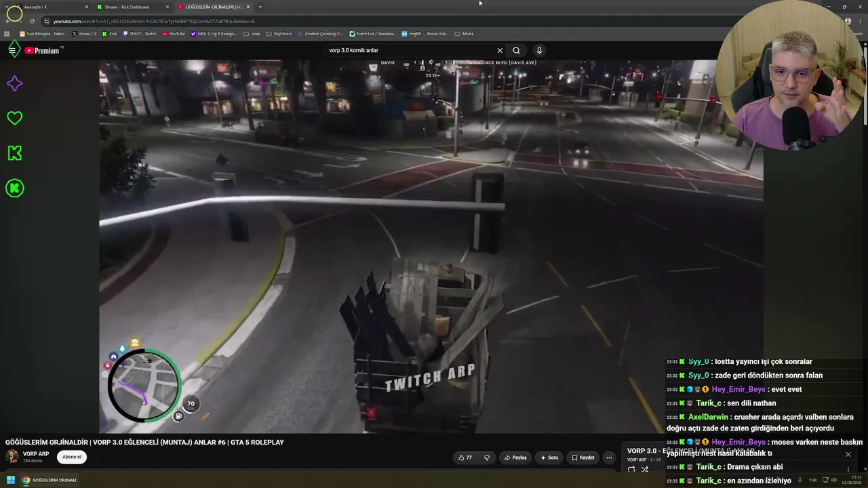Switch the TUR keyboard language indicator
The height and width of the screenshot is (488, 868).
click(812, 480)
